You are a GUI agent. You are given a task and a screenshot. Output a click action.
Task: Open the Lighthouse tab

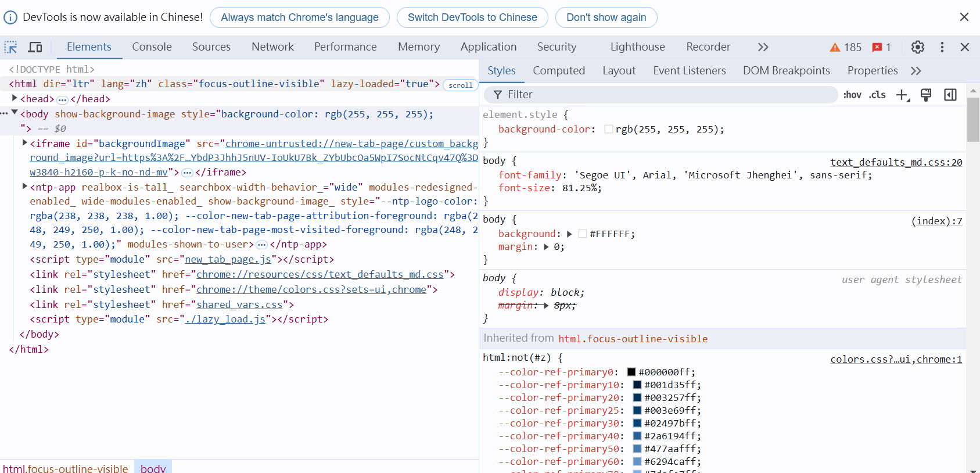click(637, 47)
